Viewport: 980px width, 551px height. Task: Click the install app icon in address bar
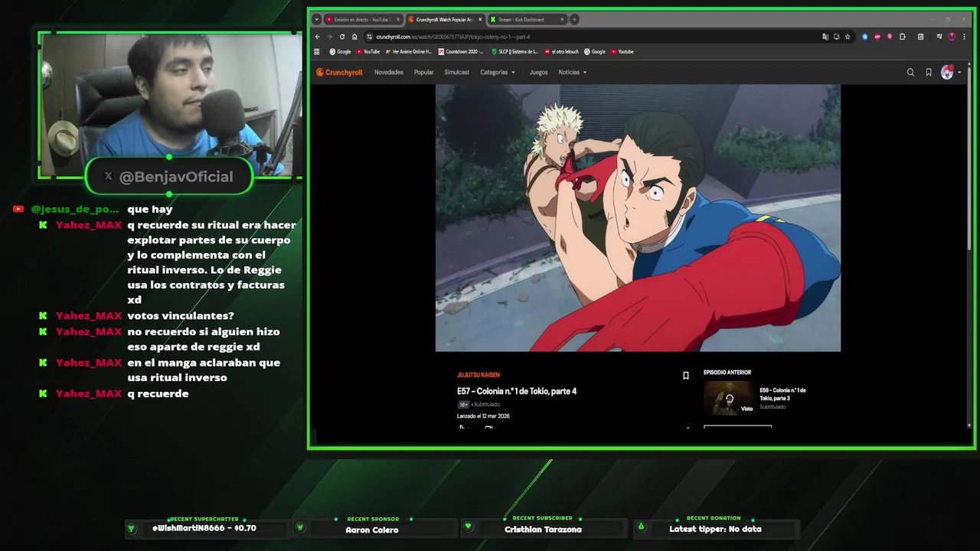[836, 37]
